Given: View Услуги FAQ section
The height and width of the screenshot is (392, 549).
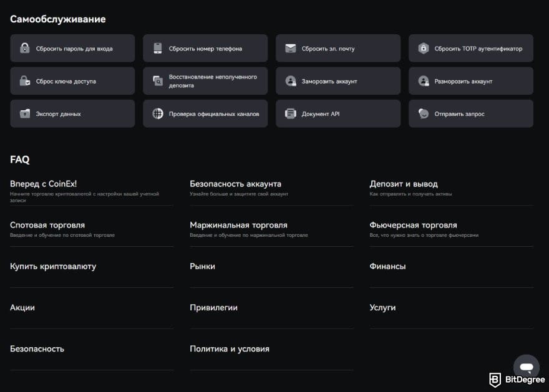Looking at the screenshot, I should click(382, 307).
